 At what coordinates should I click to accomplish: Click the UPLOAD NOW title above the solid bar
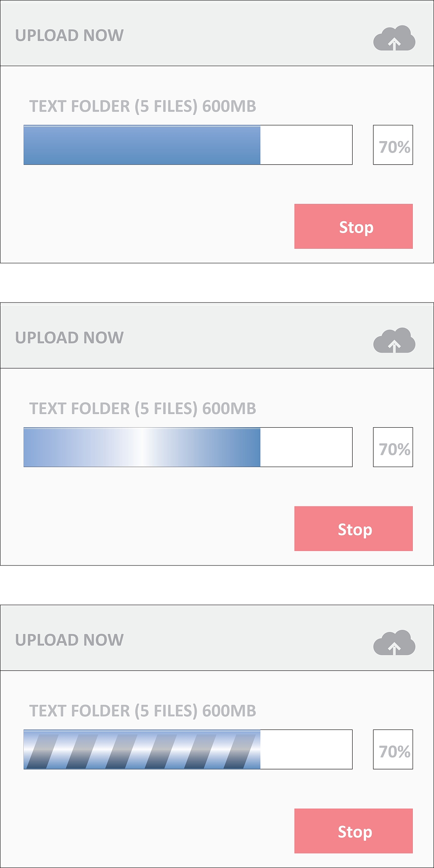pos(70,36)
